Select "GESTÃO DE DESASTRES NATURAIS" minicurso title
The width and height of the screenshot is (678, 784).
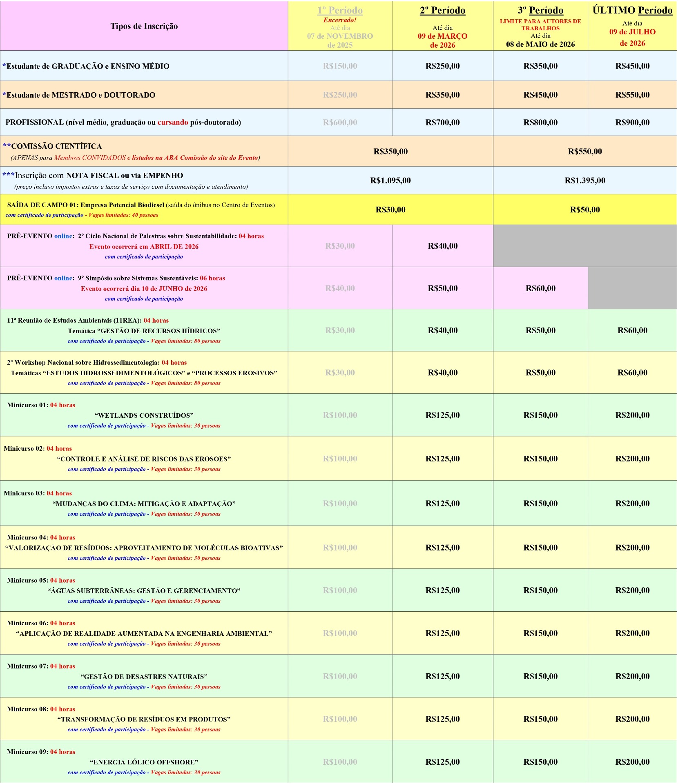pyautogui.click(x=144, y=677)
